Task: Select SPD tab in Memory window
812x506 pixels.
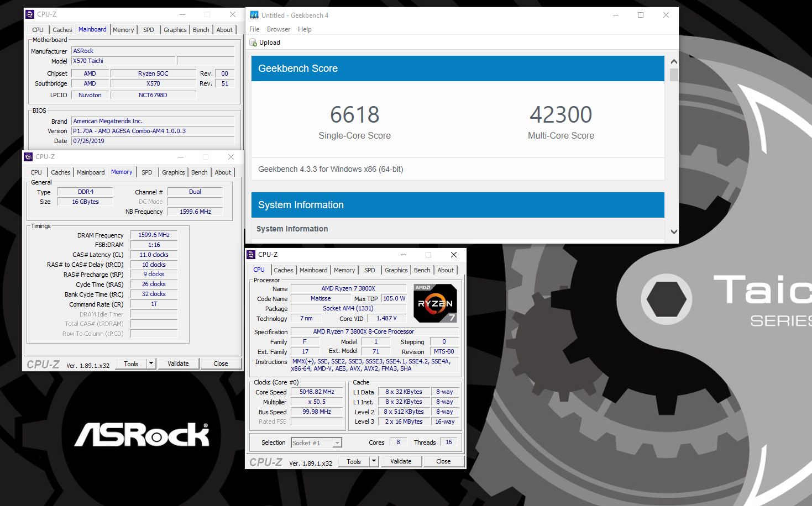Action: pos(147,172)
